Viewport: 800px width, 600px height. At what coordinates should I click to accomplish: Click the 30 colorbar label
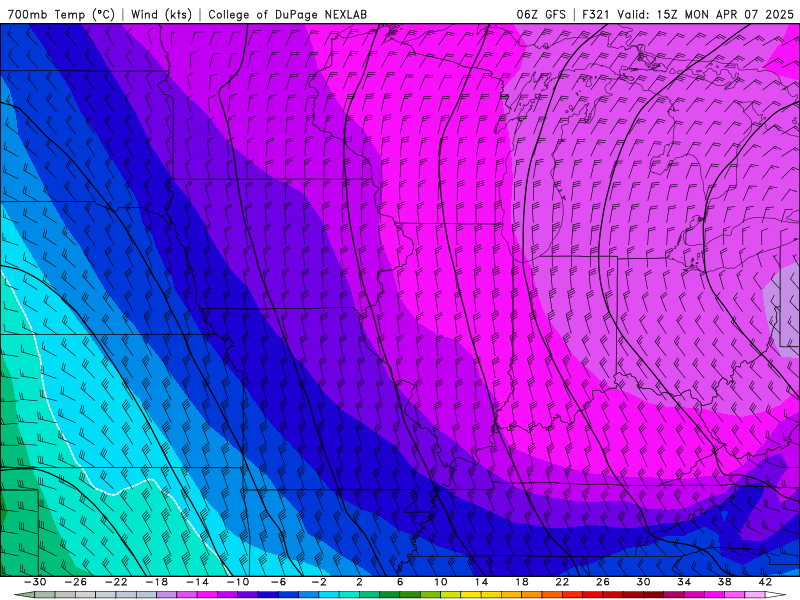643,582
